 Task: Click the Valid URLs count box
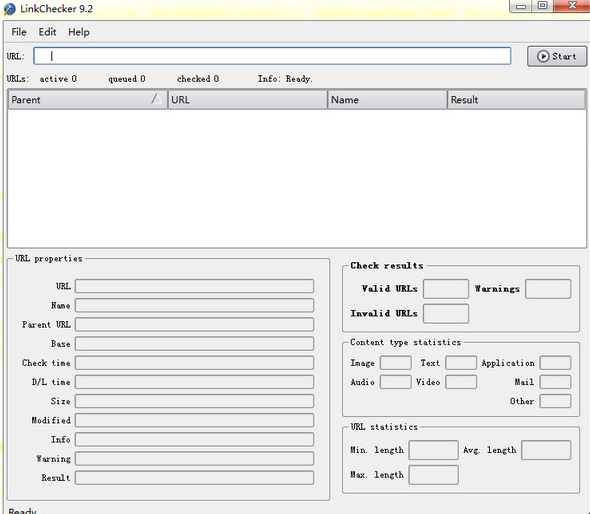(x=446, y=289)
